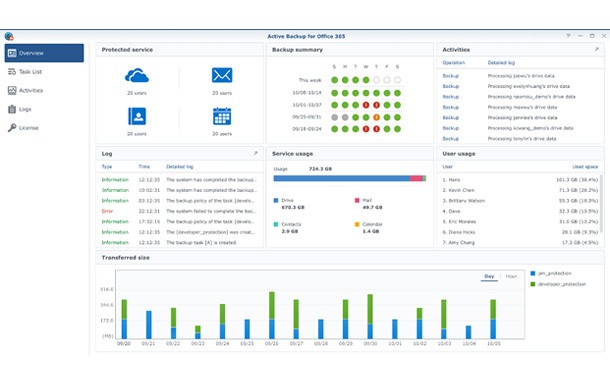Image resolution: width=610 pixels, height=380 pixels.
Task: Click the License key sidebar icon
Action: (x=12, y=128)
